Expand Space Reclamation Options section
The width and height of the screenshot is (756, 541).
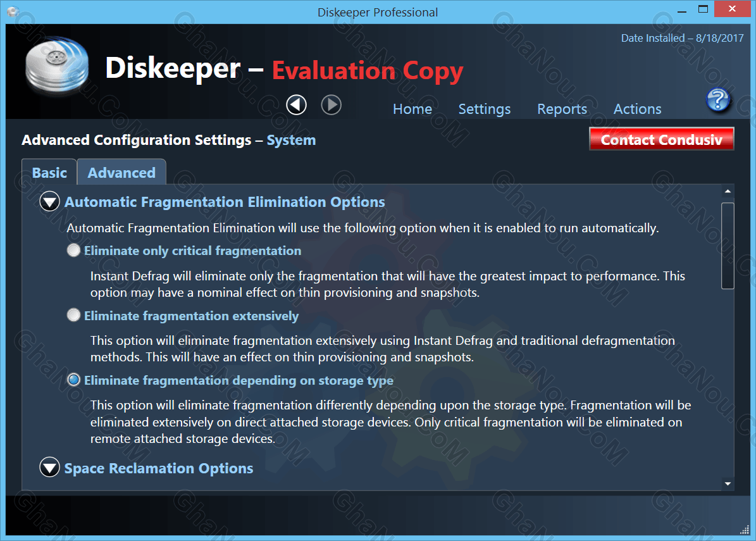49,467
